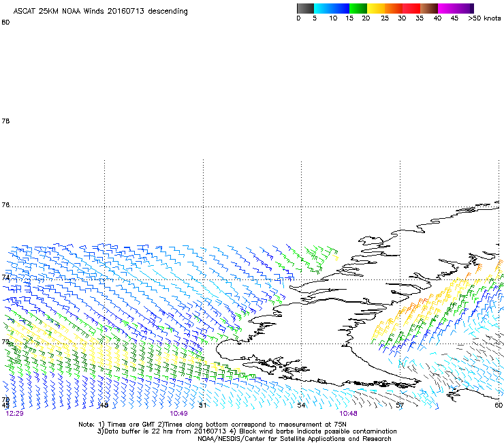This screenshot has width=504, height=443.
Task: Click the 60 longitude label at bottom right
Action: (499, 406)
